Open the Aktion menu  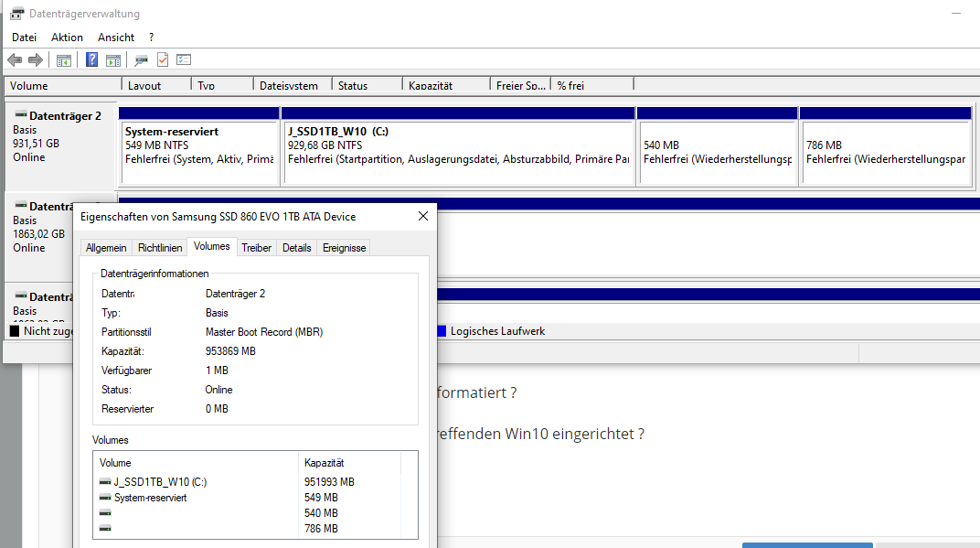[x=67, y=38]
